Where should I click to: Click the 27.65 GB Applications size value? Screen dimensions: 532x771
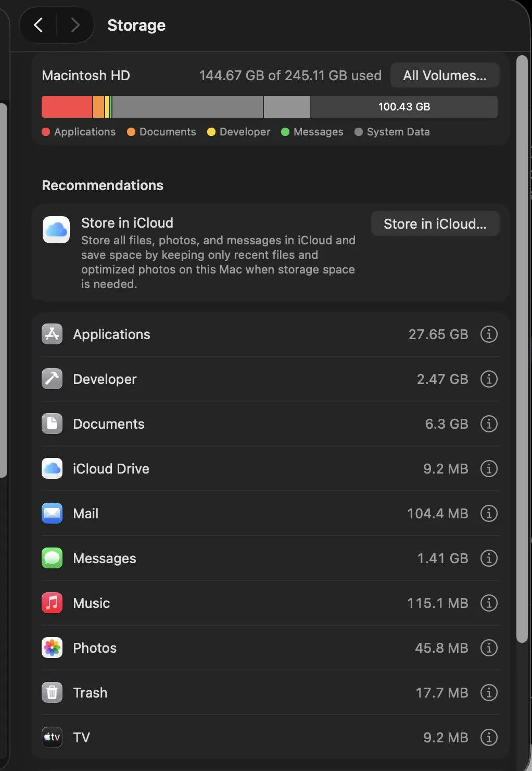click(438, 334)
